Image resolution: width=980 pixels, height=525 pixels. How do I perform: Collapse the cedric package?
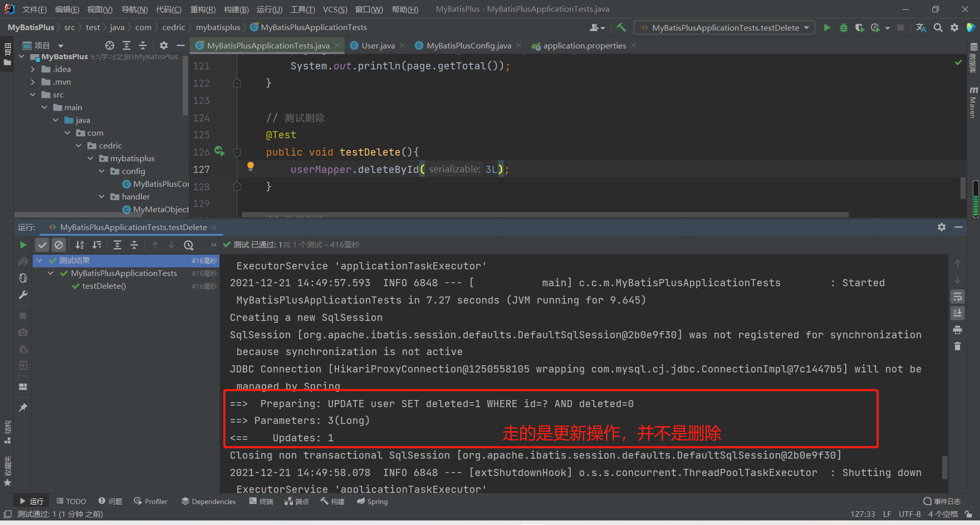pos(79,145)
